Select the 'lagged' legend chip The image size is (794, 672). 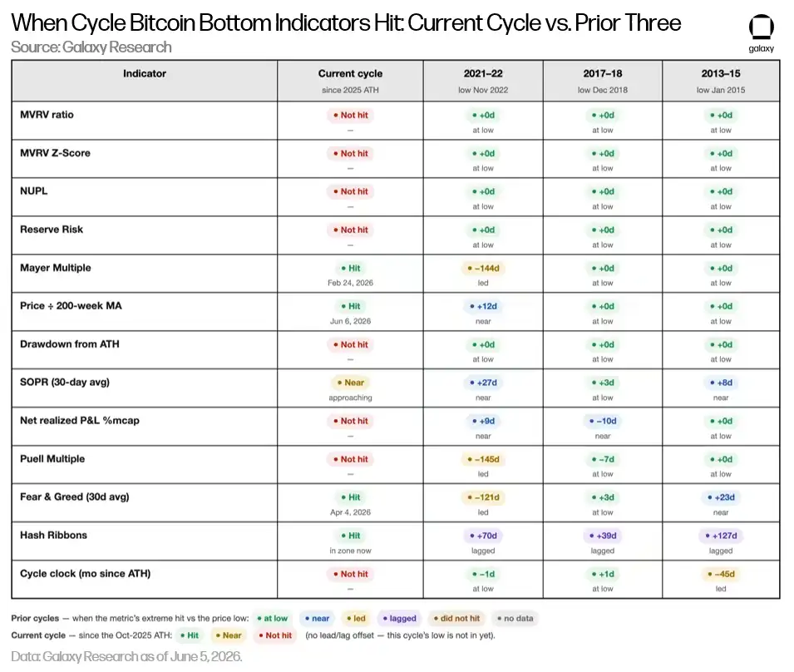(x=400, y=618)
